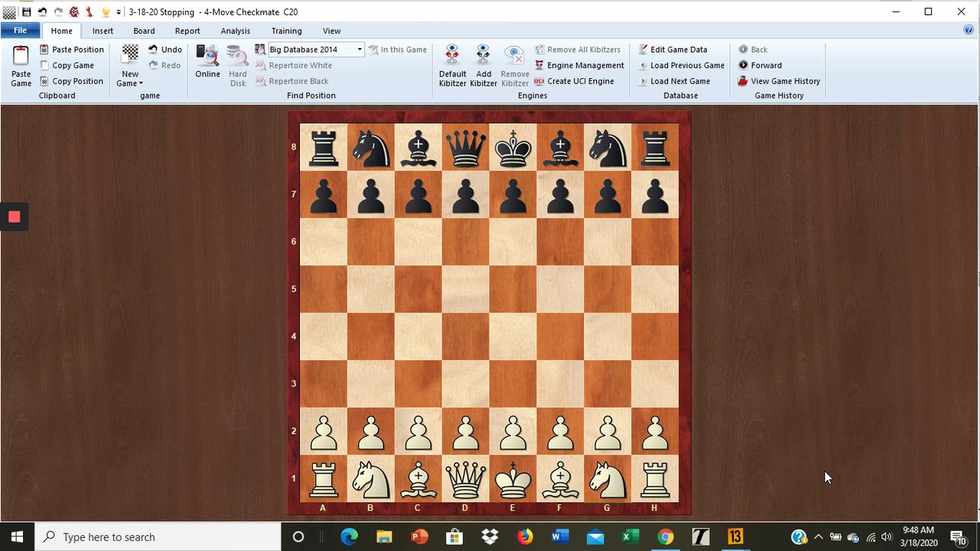Open Word from the taskbar

[560, 536]
